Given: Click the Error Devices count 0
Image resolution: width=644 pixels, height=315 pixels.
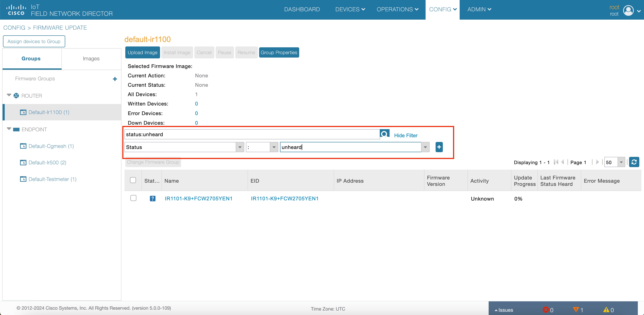Looking at the screenshot, I should pyautogui.click(x=196, y=113).
